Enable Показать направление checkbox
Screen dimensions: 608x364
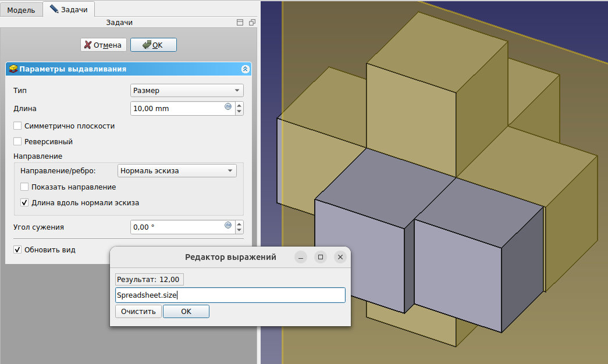24,187
